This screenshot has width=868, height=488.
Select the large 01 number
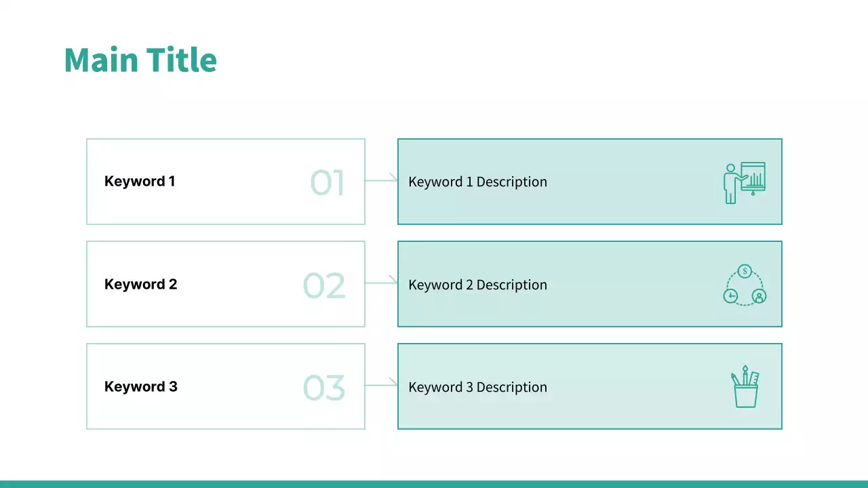(x=328, y=183)
